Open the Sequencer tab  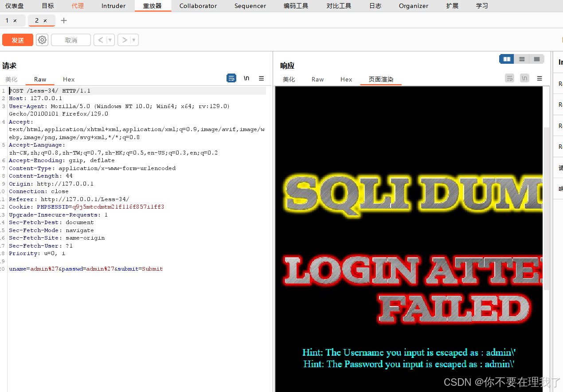[250, 6]
